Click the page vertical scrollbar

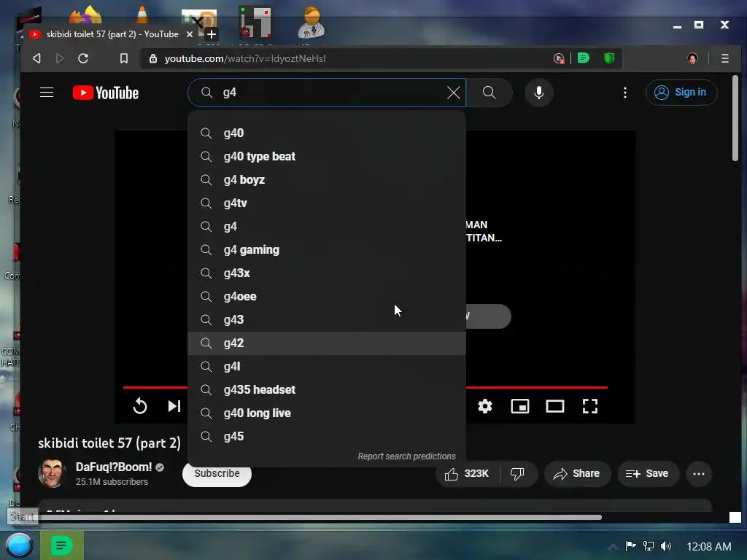click(735, 119)
